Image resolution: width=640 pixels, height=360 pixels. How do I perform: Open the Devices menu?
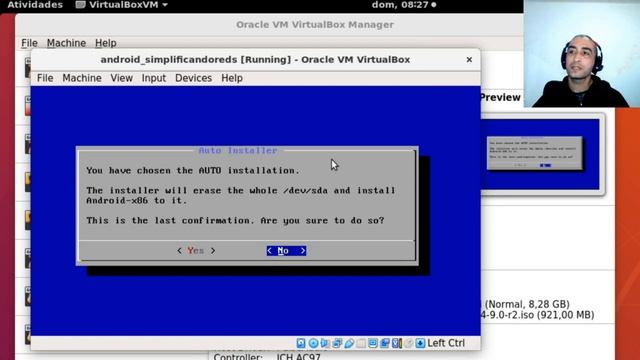[x=193, y=78]
